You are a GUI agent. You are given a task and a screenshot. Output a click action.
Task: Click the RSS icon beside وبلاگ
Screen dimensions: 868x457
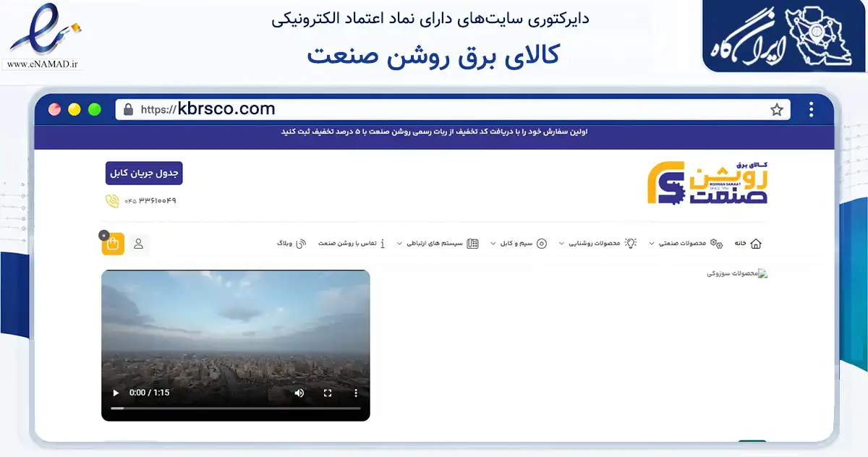point(302,244)
